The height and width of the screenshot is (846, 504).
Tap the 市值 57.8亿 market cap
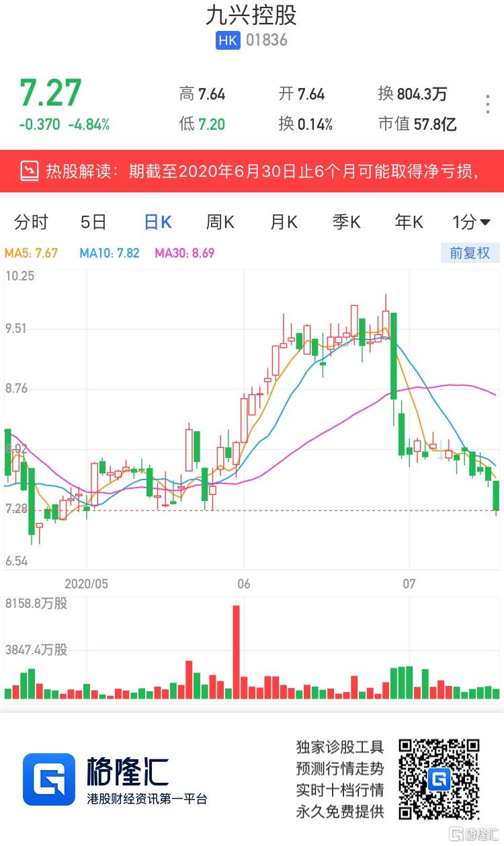tap(417, 124)
